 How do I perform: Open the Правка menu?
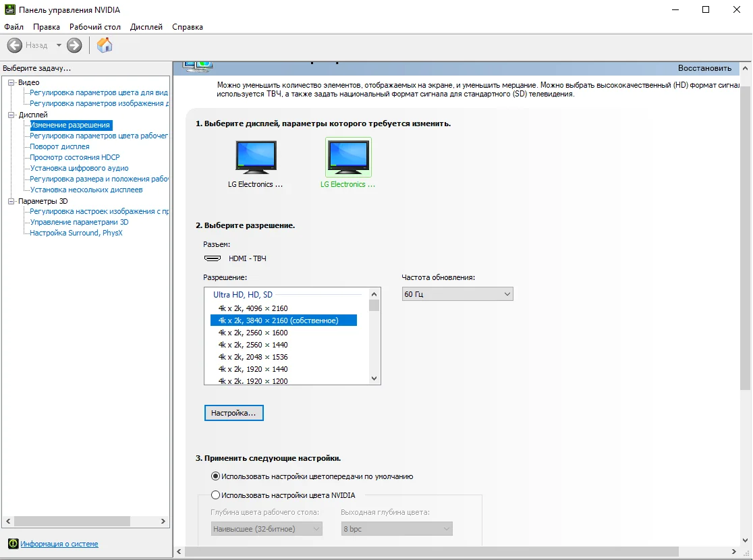tap(47, 27)
